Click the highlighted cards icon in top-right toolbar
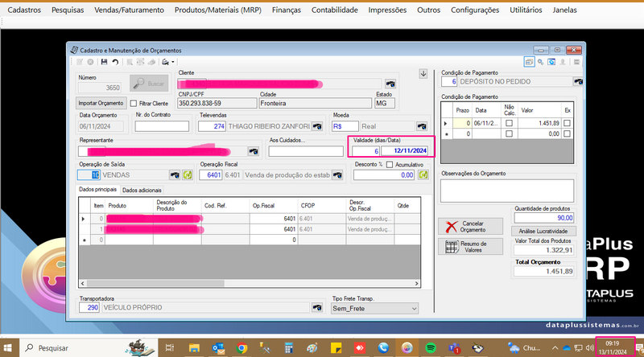The image size is (644, 357). pyautogui.click(x=529, y=62)
